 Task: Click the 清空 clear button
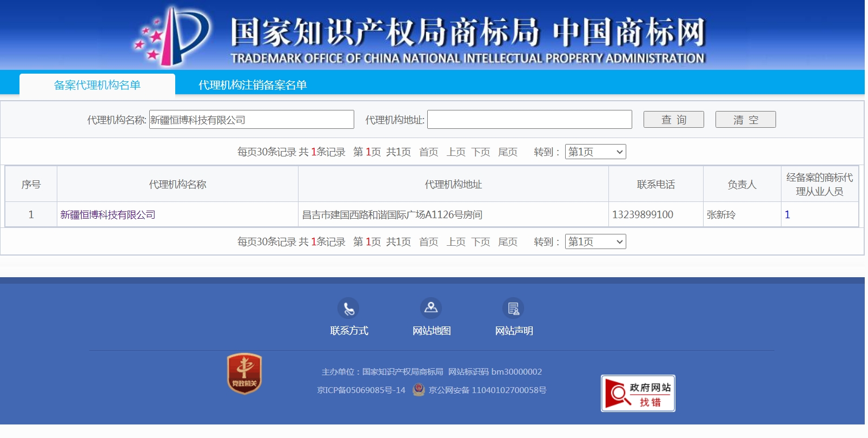pos(746,120)
